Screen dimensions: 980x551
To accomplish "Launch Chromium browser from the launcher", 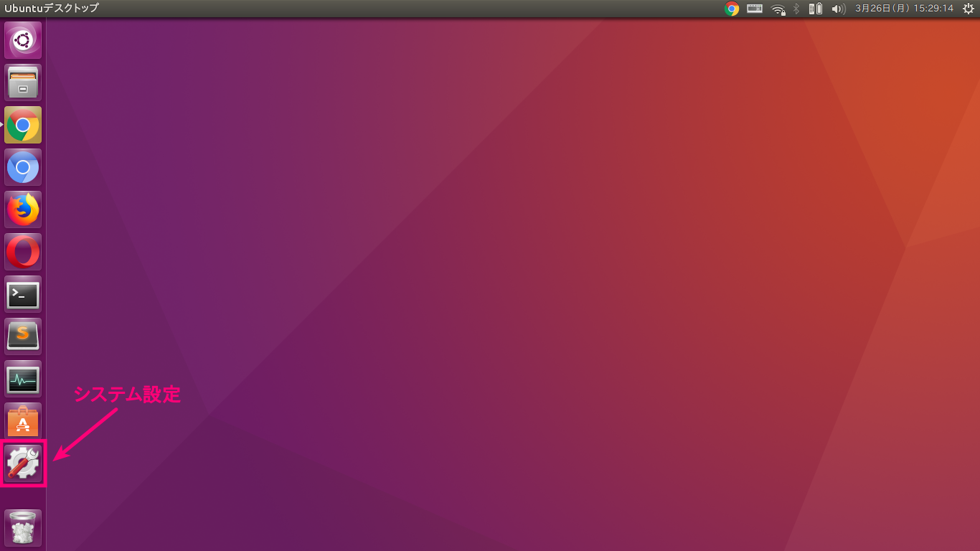I will point(23,167).
